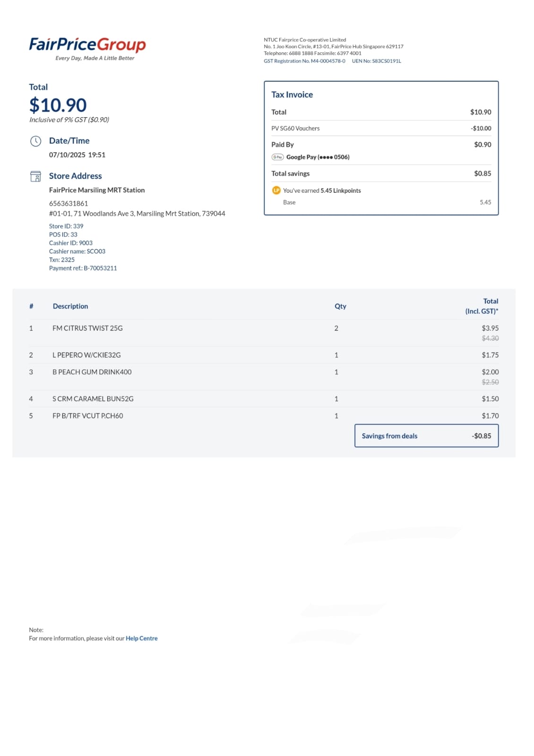The width and height of the screenshot is (534, 756).
Task: Select Payment ref. B-70053211
Action: (x=83, y=268)
